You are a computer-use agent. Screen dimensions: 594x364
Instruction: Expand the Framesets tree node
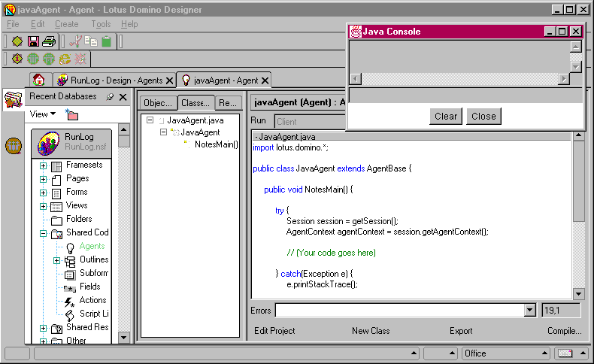pos(43,165)
